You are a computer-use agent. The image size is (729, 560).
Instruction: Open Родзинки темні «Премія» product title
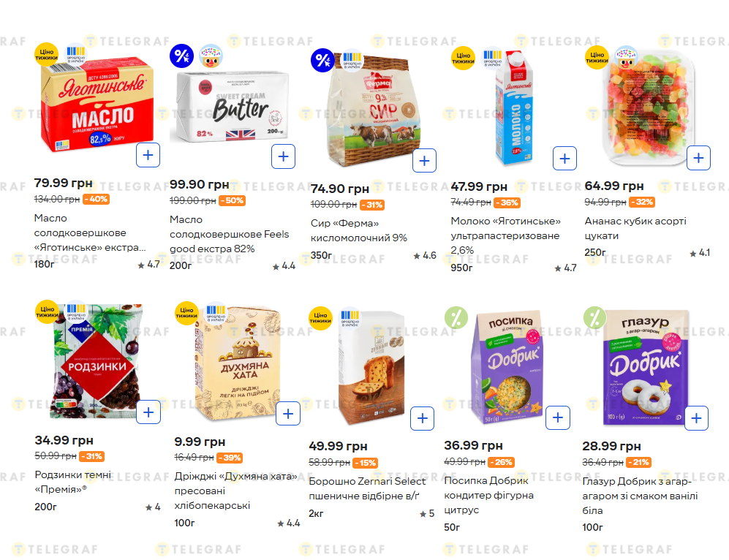click(73, 481)
